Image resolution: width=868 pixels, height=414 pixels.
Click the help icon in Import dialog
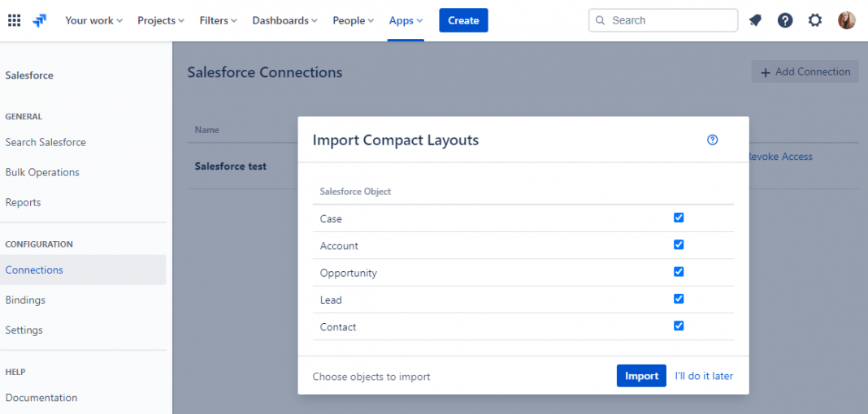(713, 140)
